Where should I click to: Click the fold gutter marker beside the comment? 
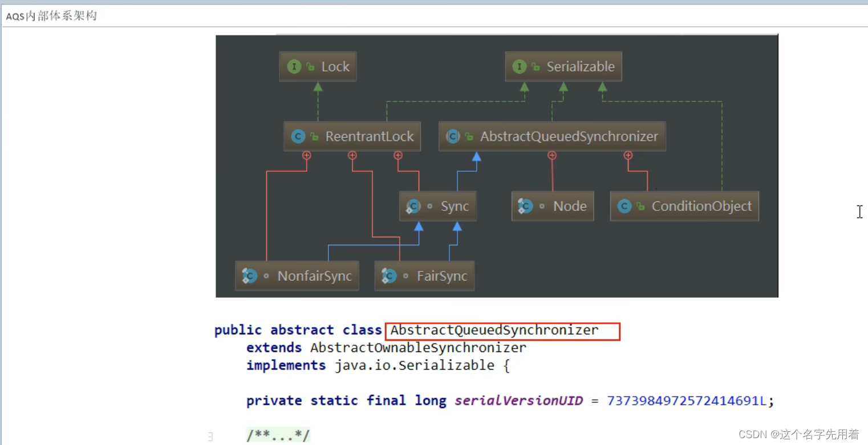tap(210, 437)
